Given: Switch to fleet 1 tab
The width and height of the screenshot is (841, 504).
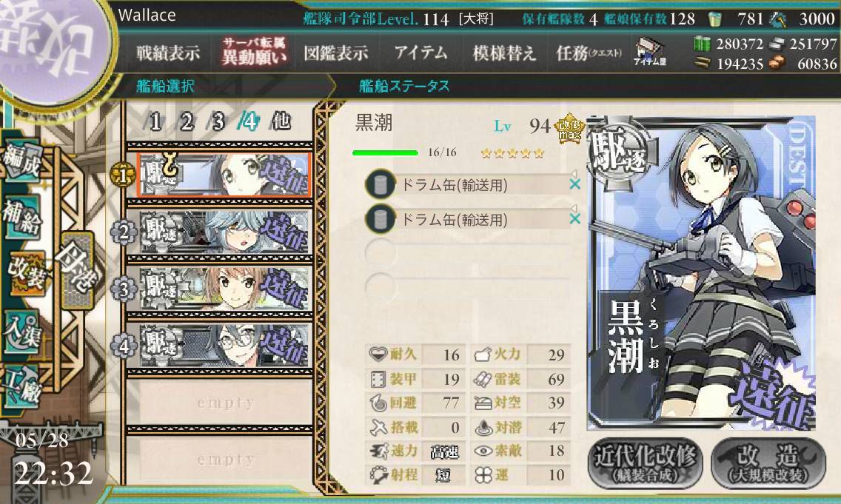Looking at the screenshot, I should coord(155,121).
